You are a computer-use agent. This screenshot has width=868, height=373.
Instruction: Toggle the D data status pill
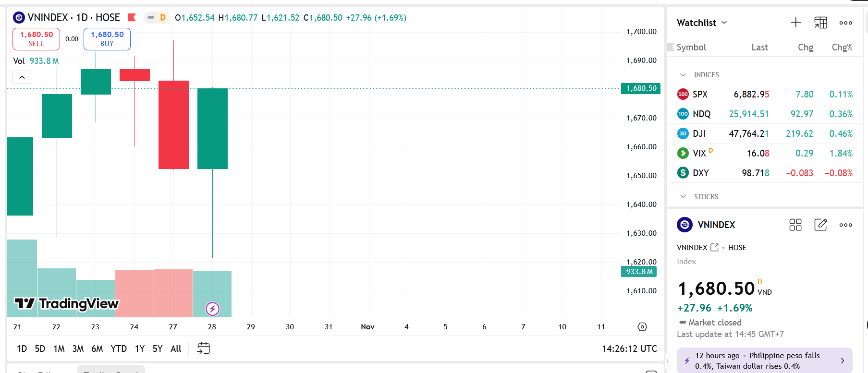pyautogui.click(x=157, y=18)
